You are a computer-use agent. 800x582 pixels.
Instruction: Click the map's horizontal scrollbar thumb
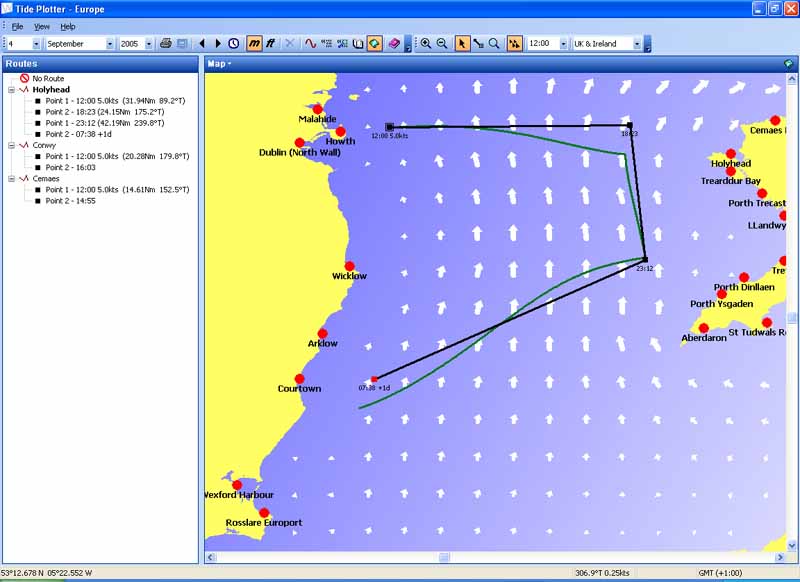[x=444, y=557]
